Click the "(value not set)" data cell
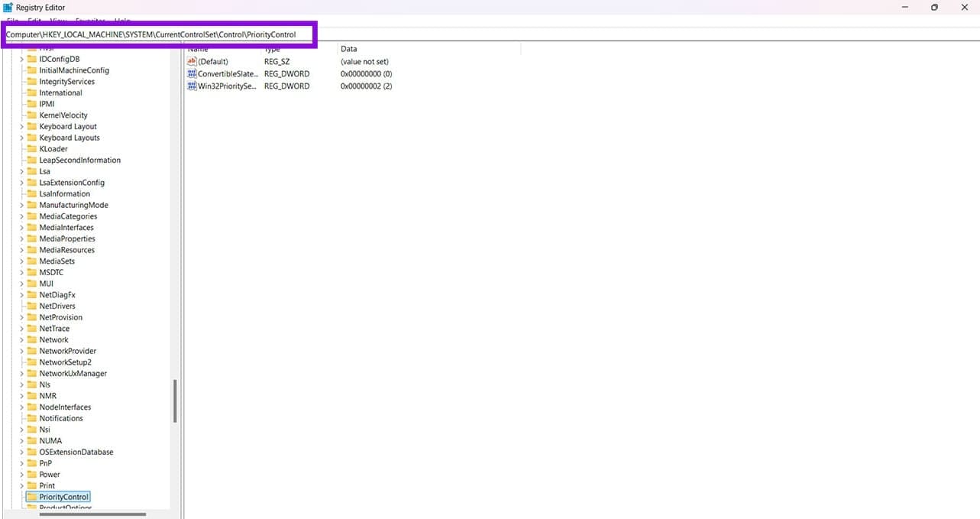980x519 pixels. point(365,61)
